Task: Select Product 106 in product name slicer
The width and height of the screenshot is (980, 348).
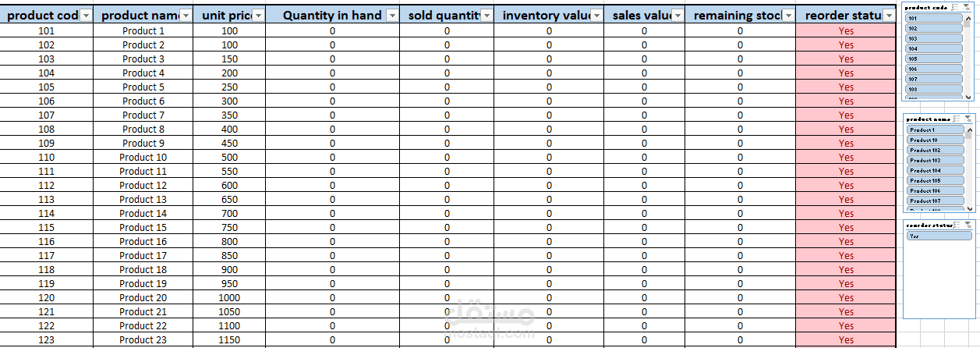Action: [936, 190]
